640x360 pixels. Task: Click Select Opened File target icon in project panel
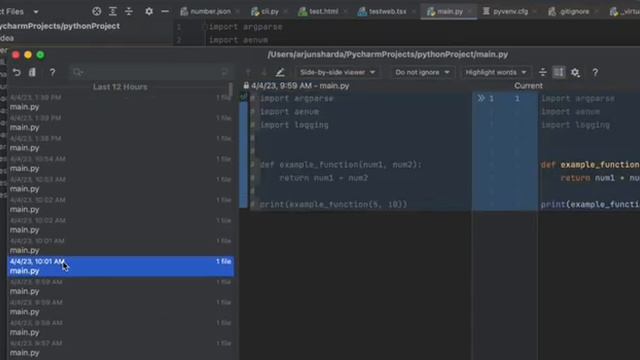tap(96, 11)
